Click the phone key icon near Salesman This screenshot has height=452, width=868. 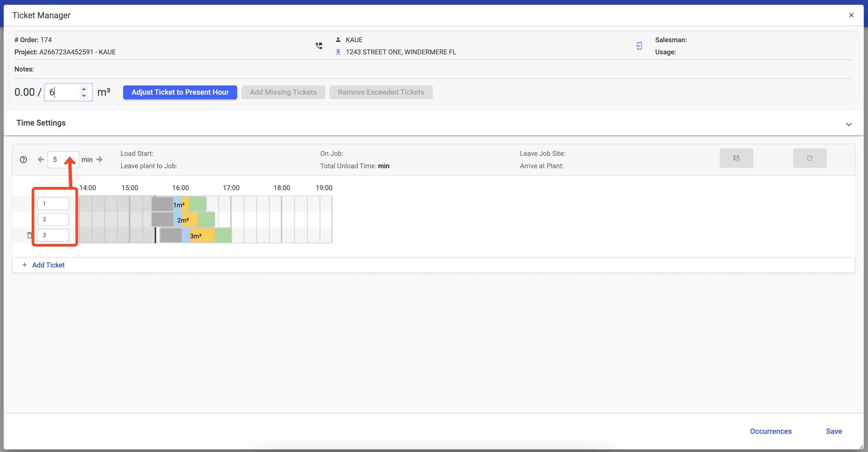click(639, 46)
